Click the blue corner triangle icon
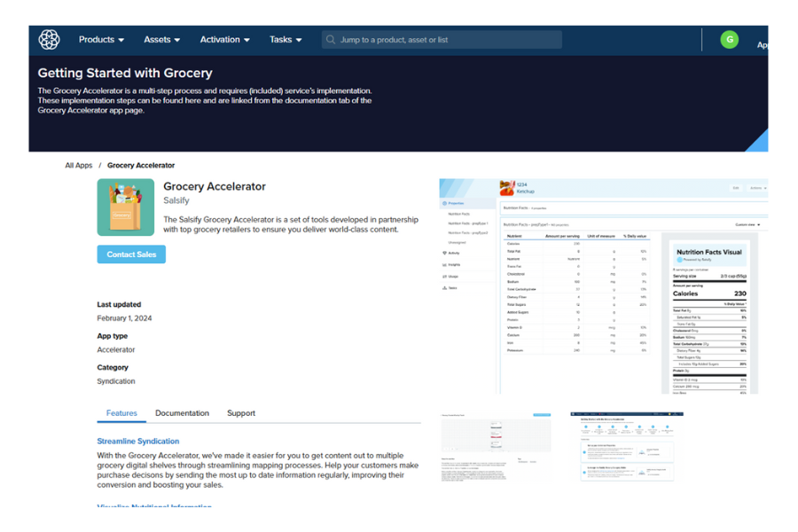 coord(756,141)
